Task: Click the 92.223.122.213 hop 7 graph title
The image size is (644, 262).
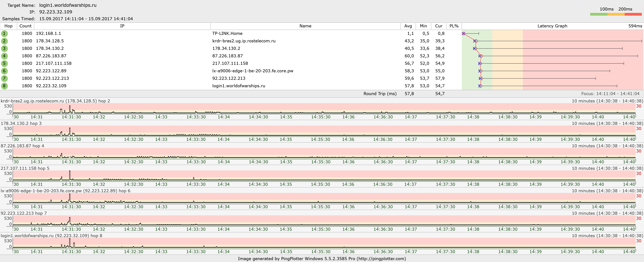Action: pos(24,213)
